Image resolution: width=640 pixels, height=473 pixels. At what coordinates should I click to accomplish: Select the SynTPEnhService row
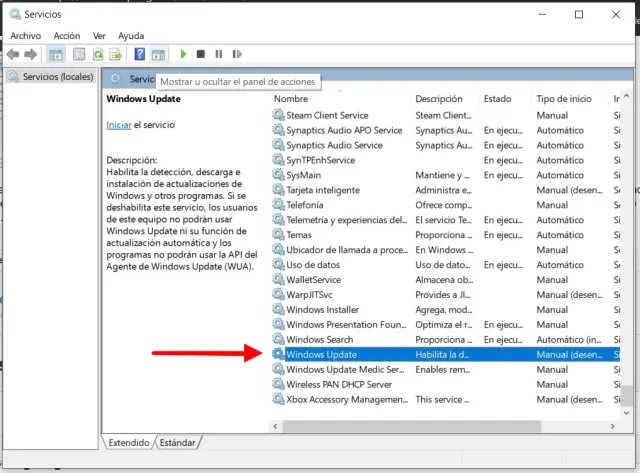(446, 160)
